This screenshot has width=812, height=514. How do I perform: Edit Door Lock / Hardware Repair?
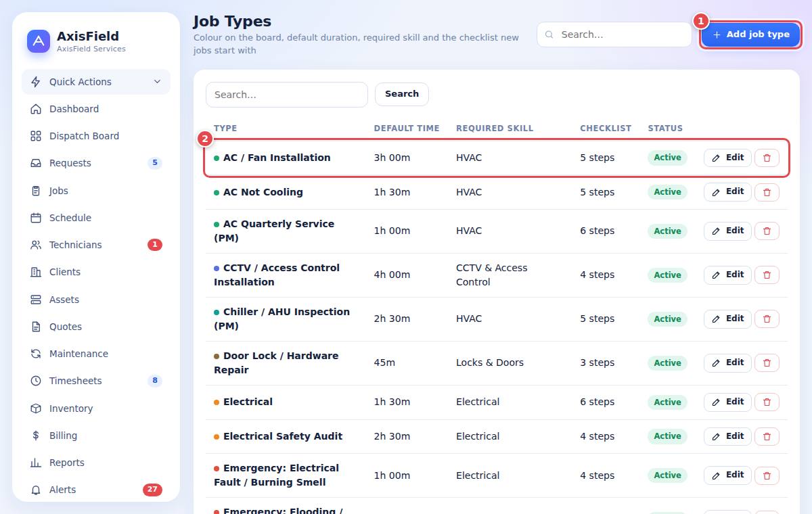(727, 363)
